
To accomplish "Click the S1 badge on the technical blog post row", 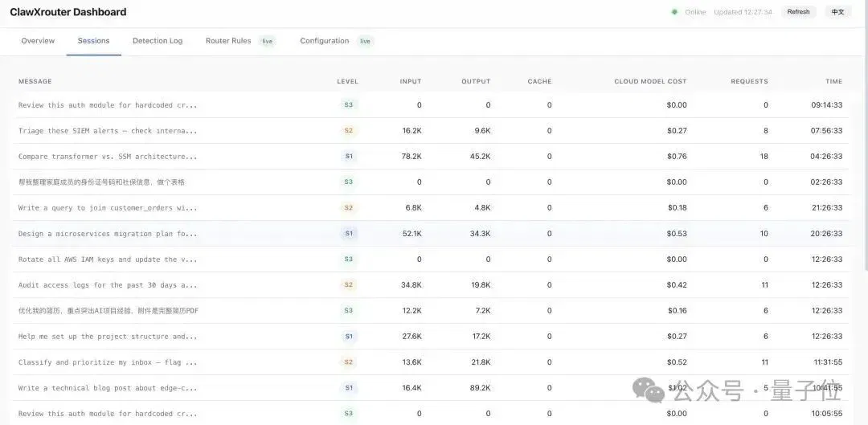I will pyautogui.click(x=348, y=388).
